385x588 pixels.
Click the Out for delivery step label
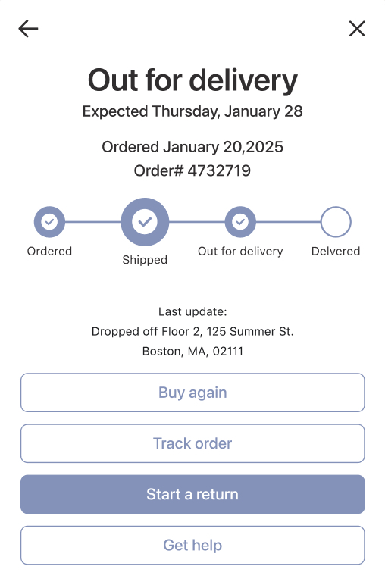pyautogui.click(x=240, y=252)
